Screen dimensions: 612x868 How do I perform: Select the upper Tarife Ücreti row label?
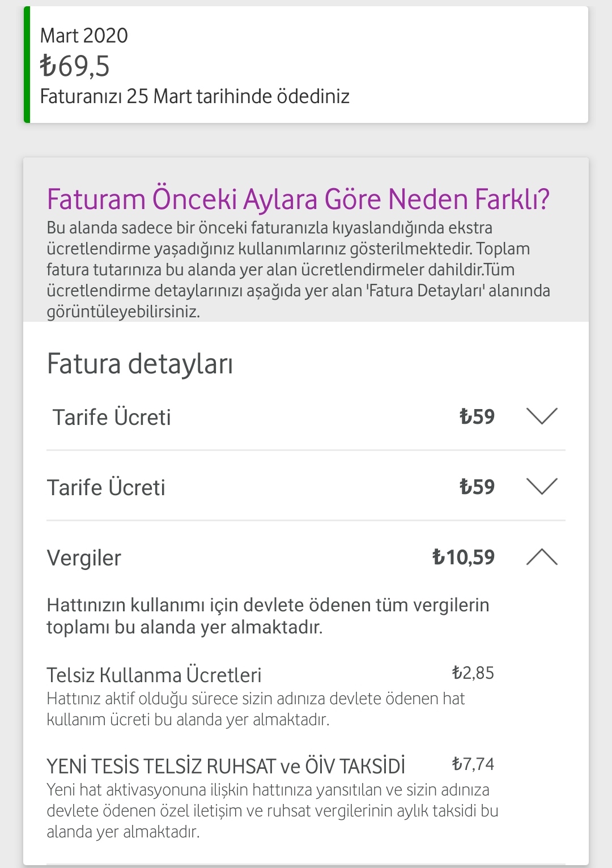[112, 417]
